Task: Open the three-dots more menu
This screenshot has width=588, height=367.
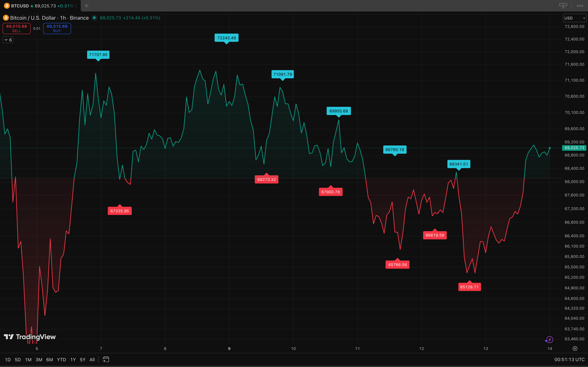Action: tap(580, 6)
